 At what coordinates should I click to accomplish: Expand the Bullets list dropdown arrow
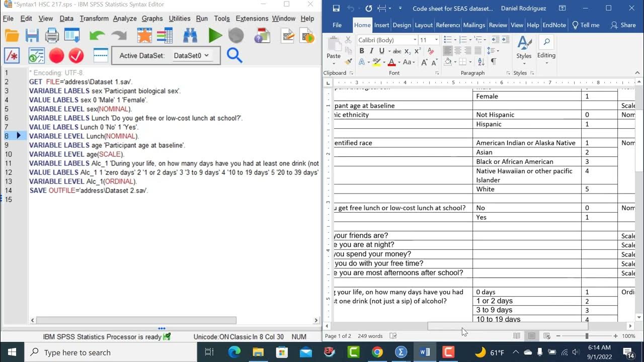click(x=455, y=40)
